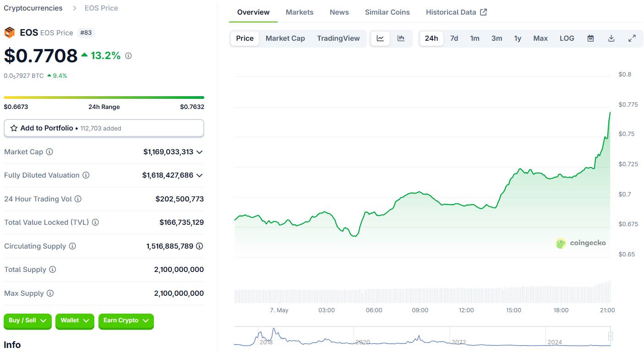Open Buy / Sell dropdown
This screenshot has height=353, width=644.
[x=27, y=321]
